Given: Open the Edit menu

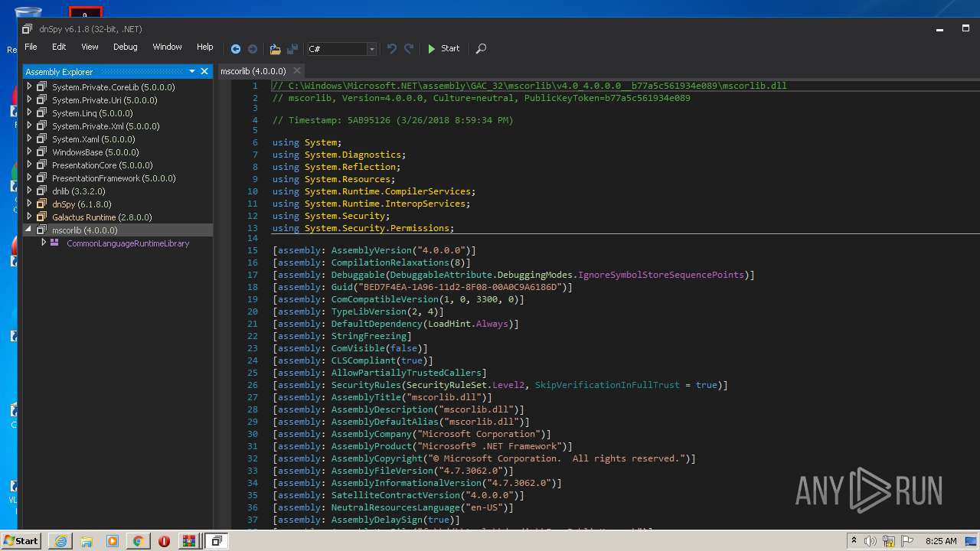Looking at the screenshot, I should 59,47.
